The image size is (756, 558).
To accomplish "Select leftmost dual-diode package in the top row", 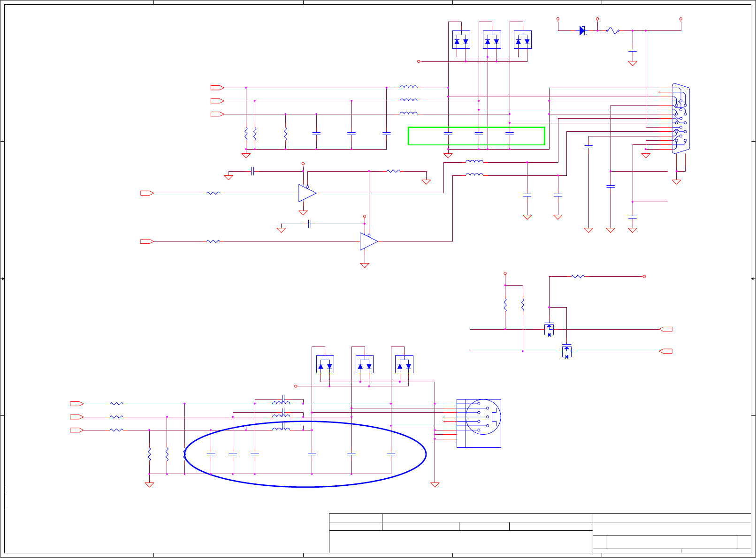I will [461, 39].
